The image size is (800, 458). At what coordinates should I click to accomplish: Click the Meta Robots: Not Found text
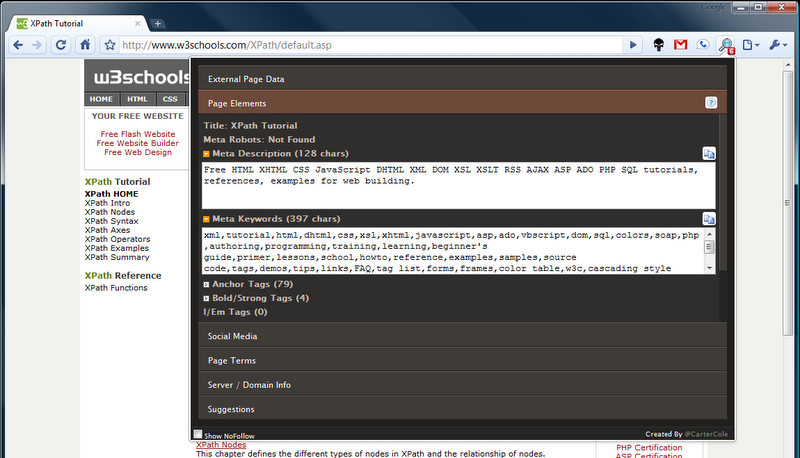[259, 139]
